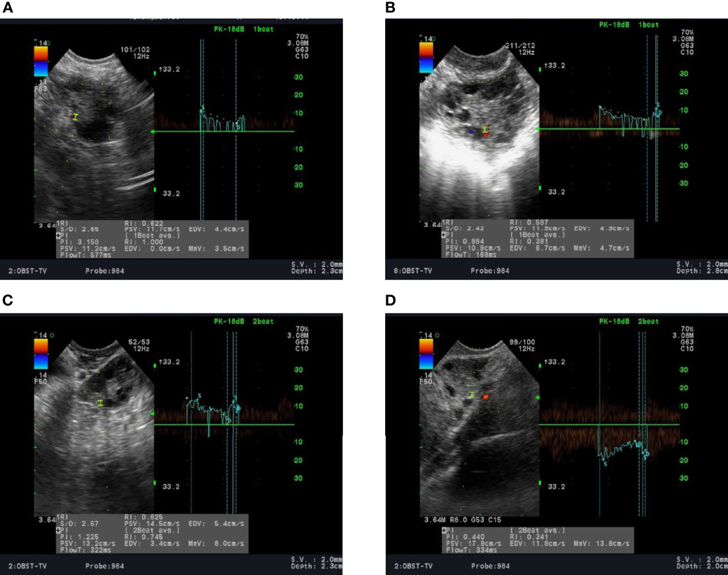Select the yellow sample gate marker in panel C

(x=100, y=402)
